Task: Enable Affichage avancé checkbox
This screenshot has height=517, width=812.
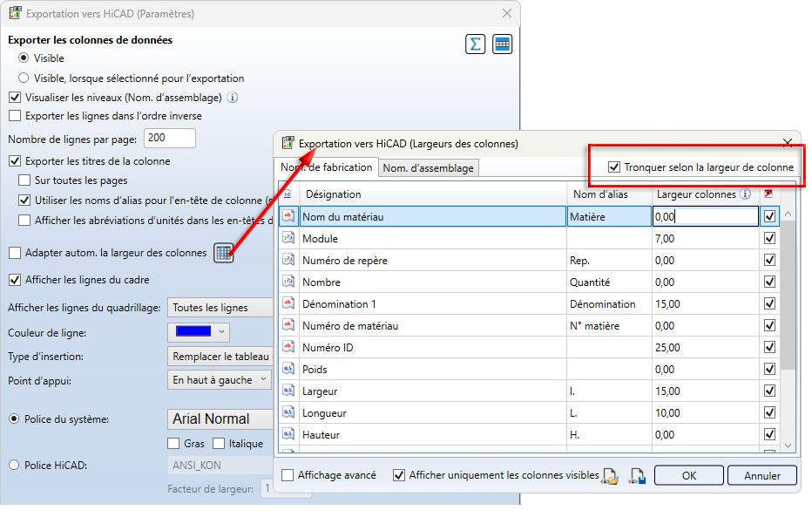Action: coord(288,475)
